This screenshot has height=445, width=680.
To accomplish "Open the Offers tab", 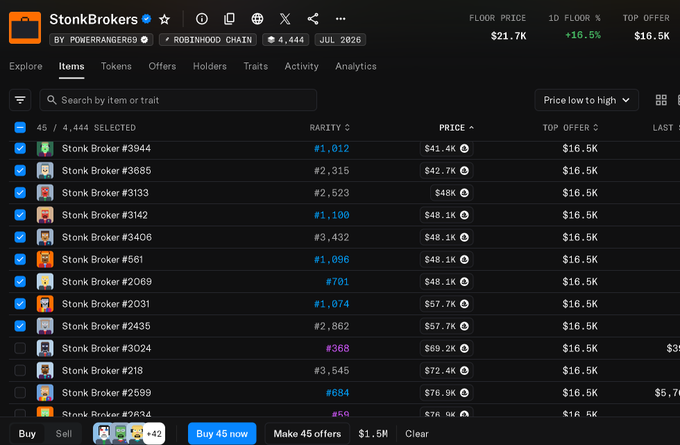I will pos(162,66).
